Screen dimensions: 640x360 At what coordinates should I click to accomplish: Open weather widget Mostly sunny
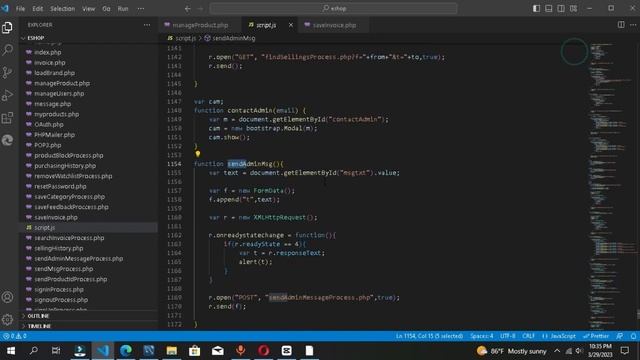[511, 351]
